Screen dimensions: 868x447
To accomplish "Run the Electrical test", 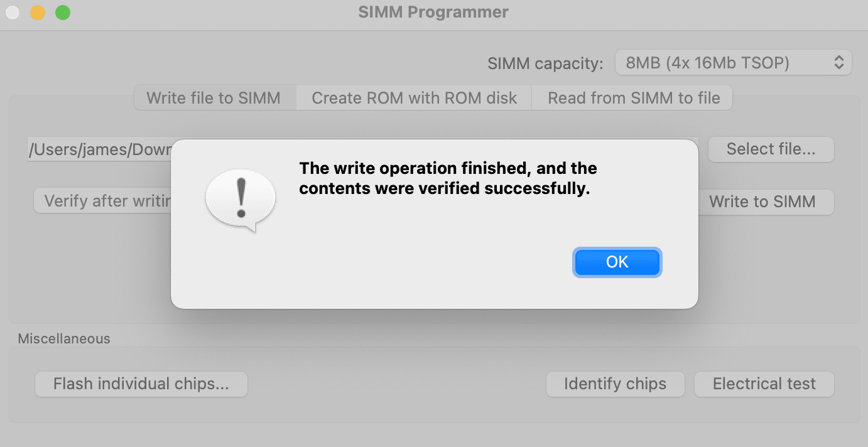I will [764, 384].
